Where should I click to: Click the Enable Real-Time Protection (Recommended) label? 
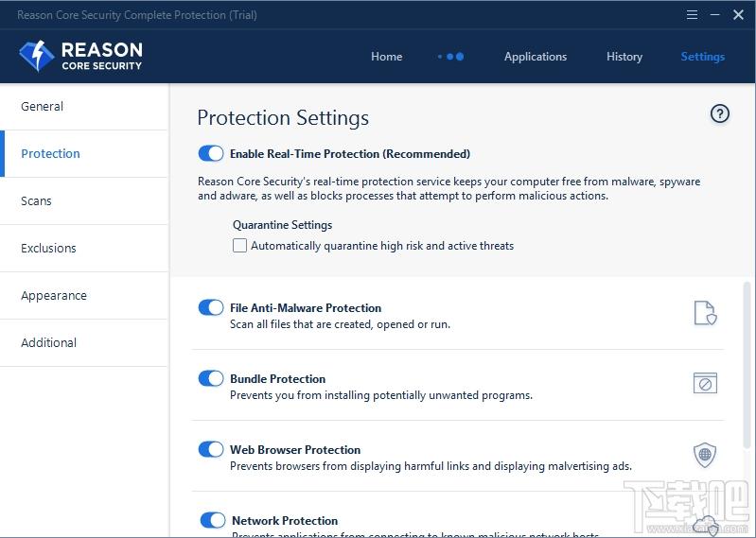click(350, 153)
